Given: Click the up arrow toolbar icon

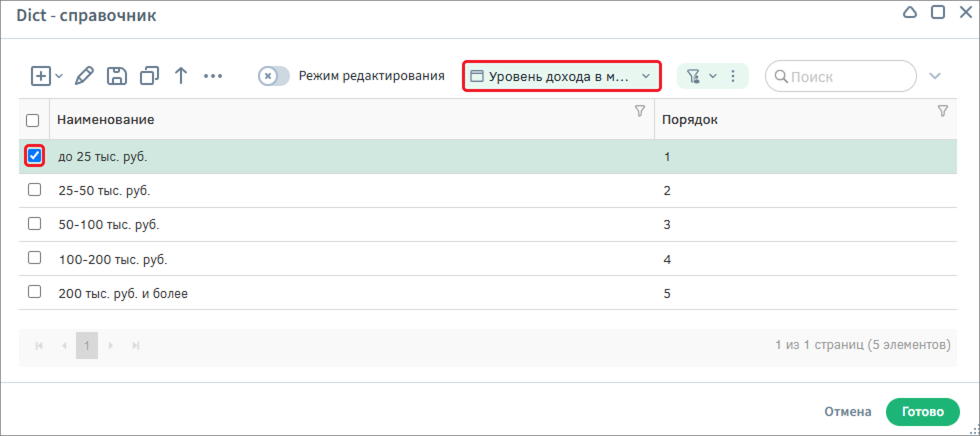Looking at the screenshot, I should click(181, 76).
